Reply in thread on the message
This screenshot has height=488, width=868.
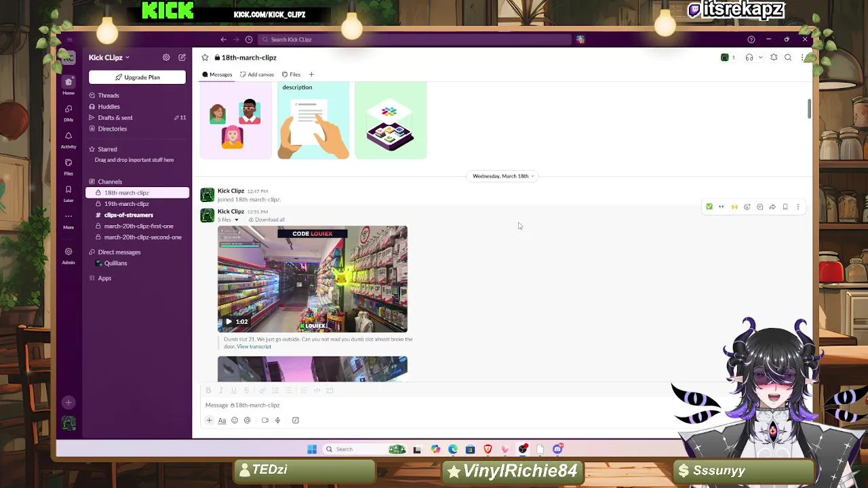pyautogui.click(x=759, y=207)
